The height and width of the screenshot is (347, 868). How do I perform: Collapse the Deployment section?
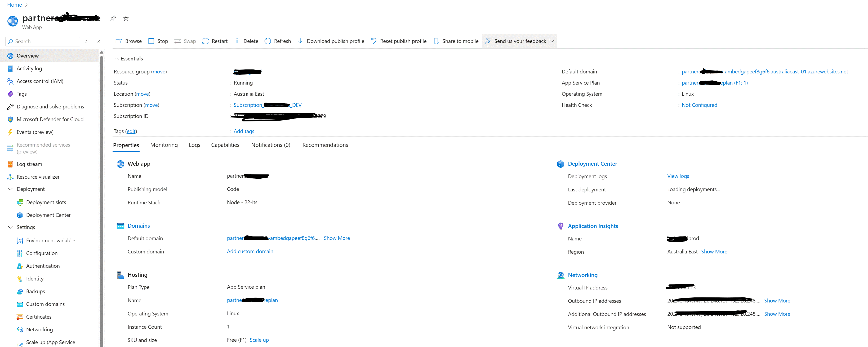click(x=10, y=189)
